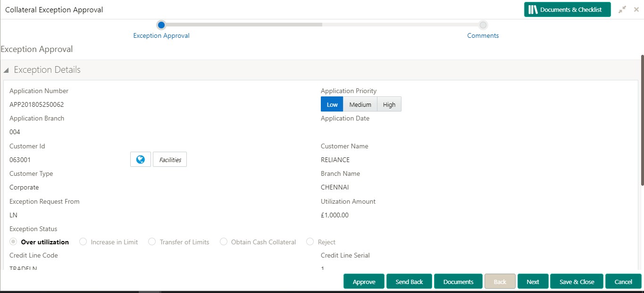Select customer name RELIANCE
644x293 pixels.
[x=335, y=160]
